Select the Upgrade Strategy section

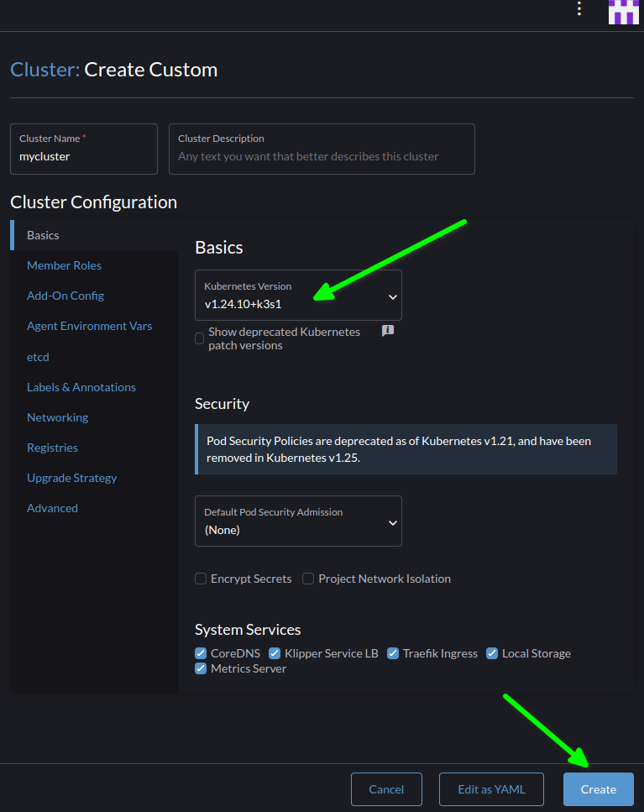click(71, 478)
